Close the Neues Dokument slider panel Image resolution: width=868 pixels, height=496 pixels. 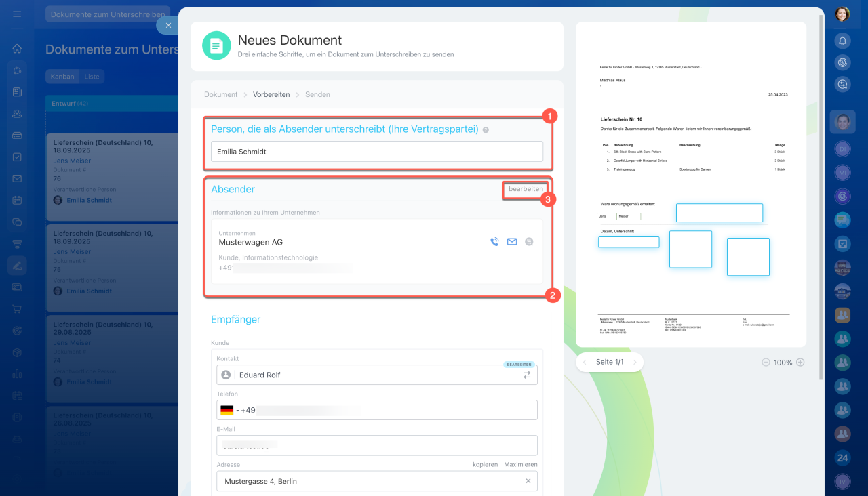tap(168, 25)
